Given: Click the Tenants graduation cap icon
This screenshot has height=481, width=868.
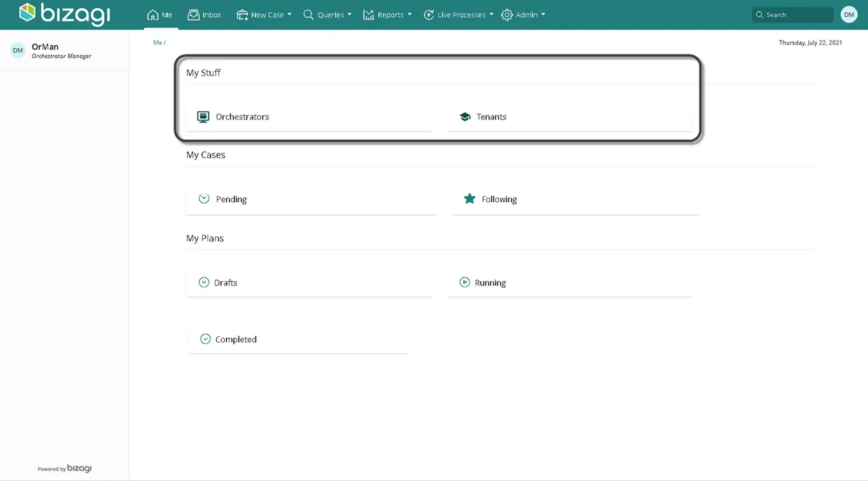Looking at the screenshot, I should point(465,117).
